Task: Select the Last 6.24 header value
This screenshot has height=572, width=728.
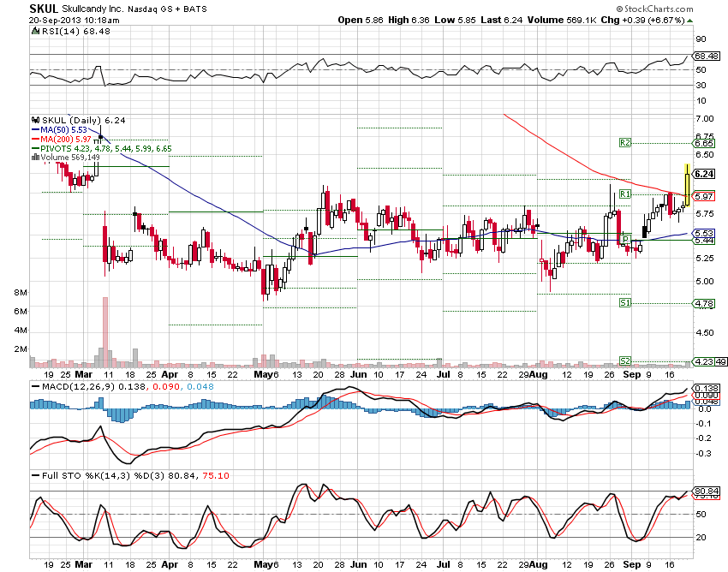Action: coord(501,20)
